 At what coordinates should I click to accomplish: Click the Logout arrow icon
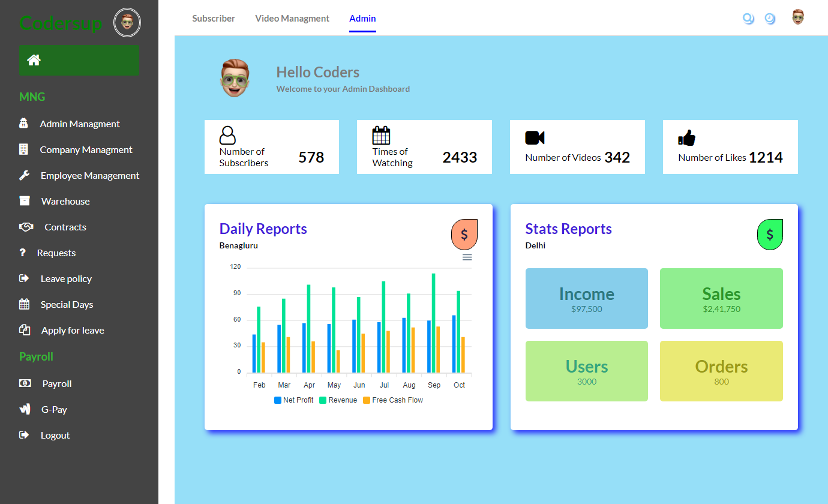(x=24, y=435)
